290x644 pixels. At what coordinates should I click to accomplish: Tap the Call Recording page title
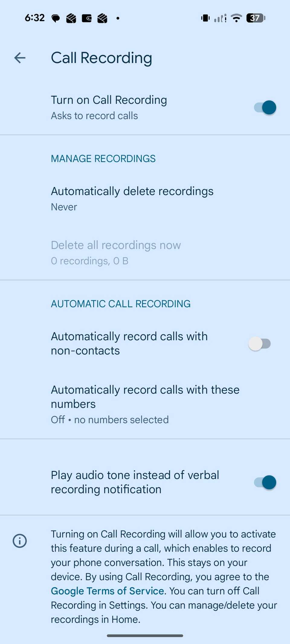point(101,58)
